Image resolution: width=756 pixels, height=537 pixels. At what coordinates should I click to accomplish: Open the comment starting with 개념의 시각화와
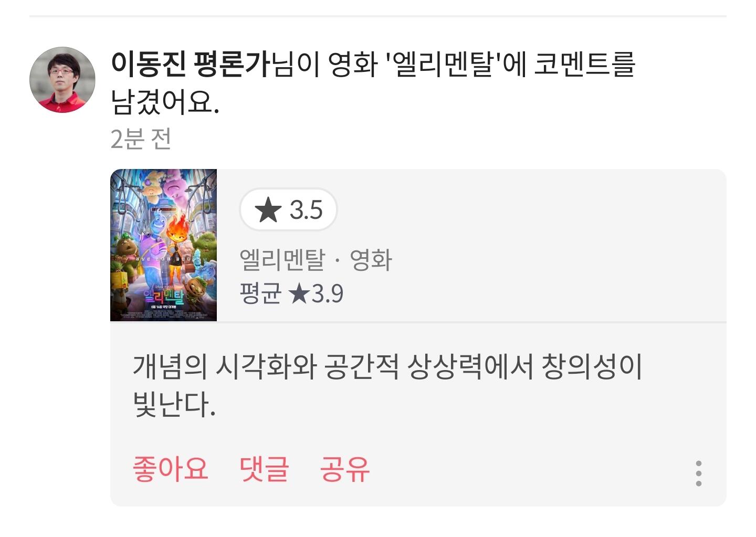pyautogui.click(x=387, y=386)
